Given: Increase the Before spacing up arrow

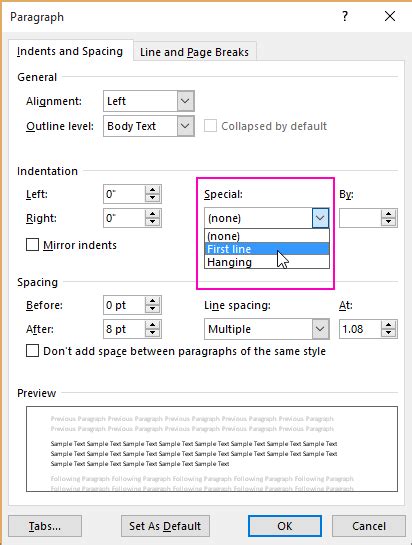Looking at the screenshot, I should [x=152, y=301].
